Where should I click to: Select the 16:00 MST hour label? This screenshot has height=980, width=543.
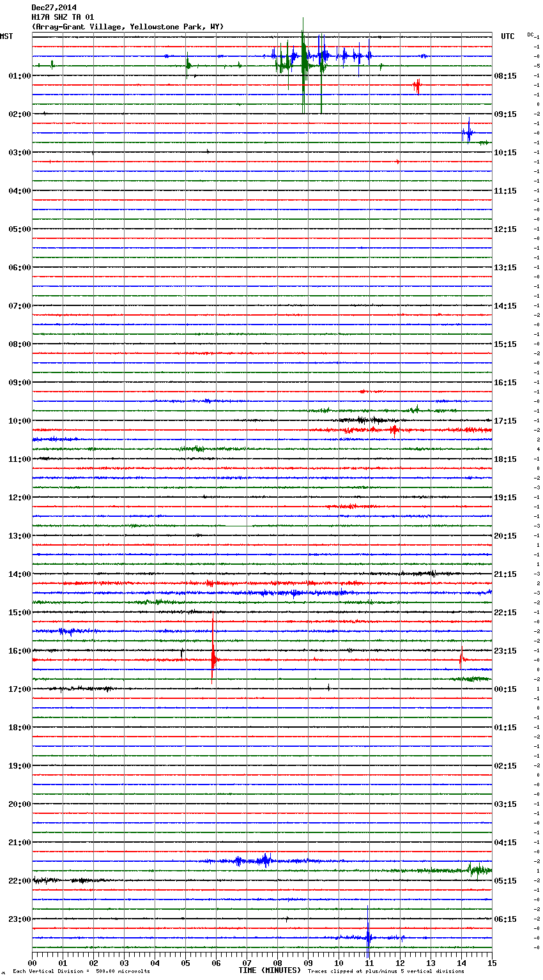(20, 651)
